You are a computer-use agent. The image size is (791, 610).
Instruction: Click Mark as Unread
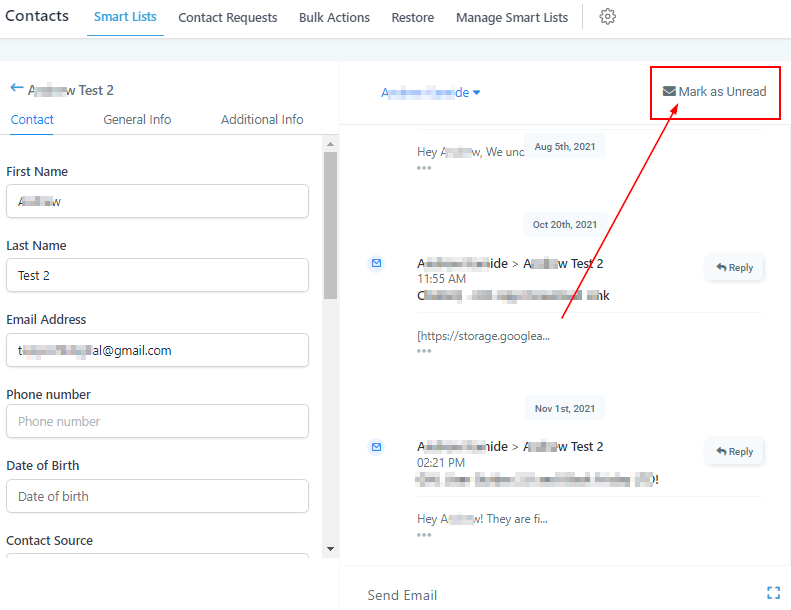point(715,92)
